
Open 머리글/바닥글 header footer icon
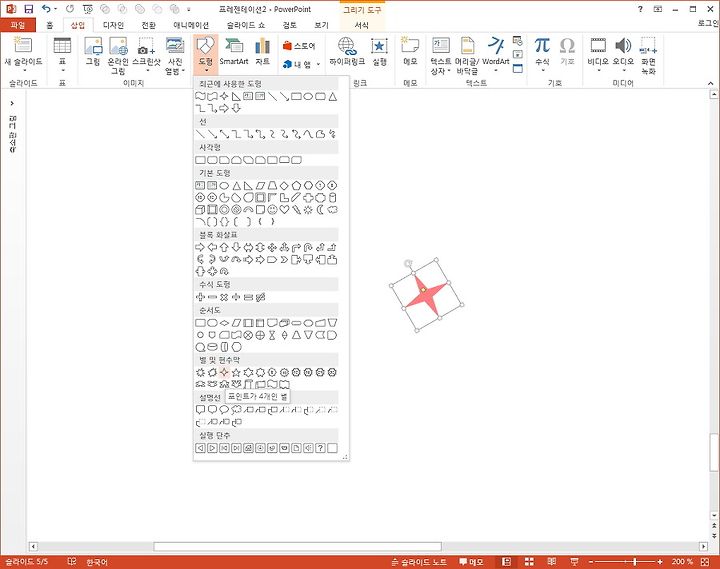(467, 55)
